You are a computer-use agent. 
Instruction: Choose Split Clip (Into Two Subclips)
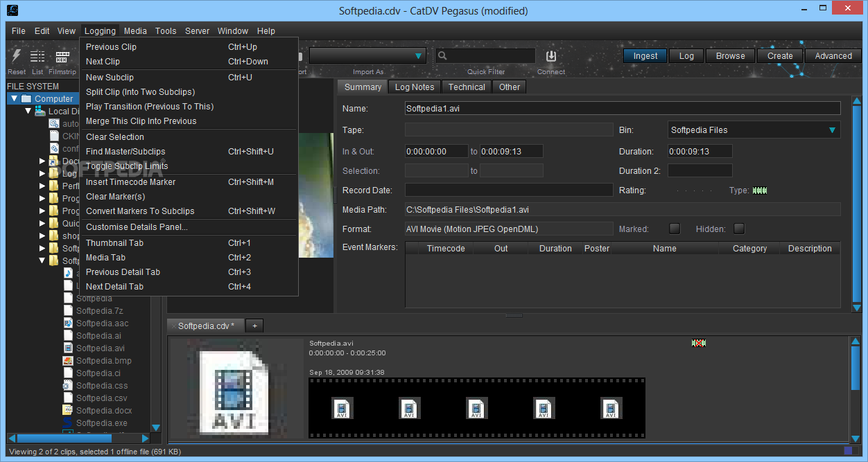point(189,92)
